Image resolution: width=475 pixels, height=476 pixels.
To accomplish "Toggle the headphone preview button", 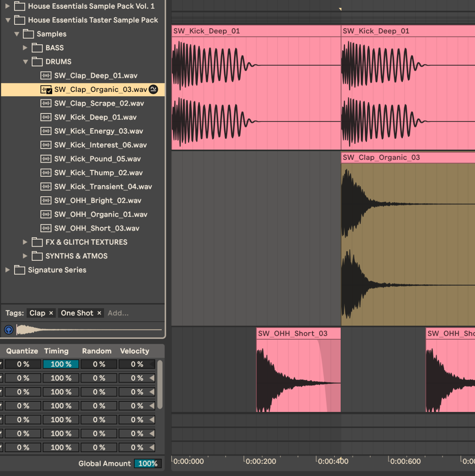I will [x=9, y=330].
